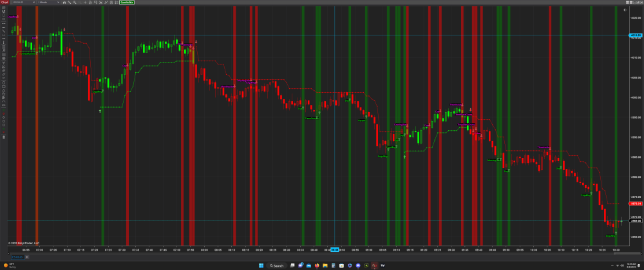
Task: Open chart Properties icon in toolbar
Action: pos(111,3)
